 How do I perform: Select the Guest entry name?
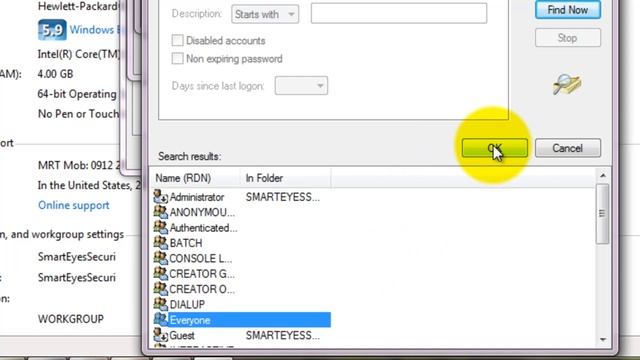(x=182, y=336)
